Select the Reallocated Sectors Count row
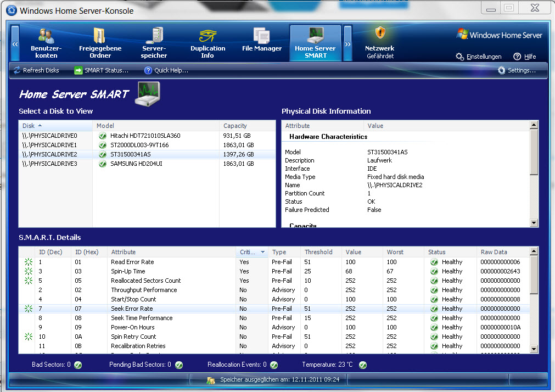This screenshot has height=392, width=555. pyautogui.click(x=274, y=281)
